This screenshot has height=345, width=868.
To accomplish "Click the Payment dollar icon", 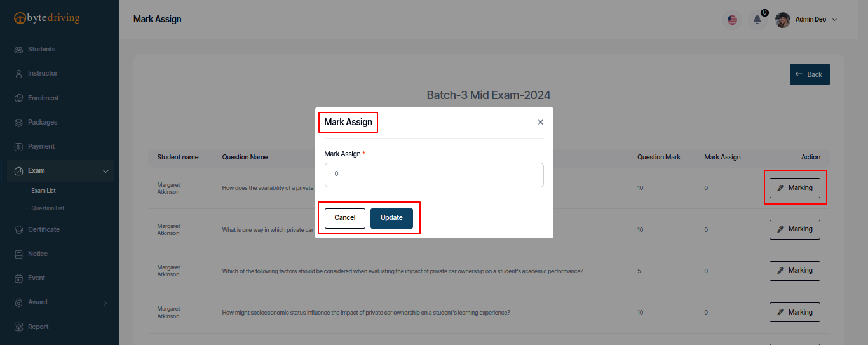I will (18, 146).
